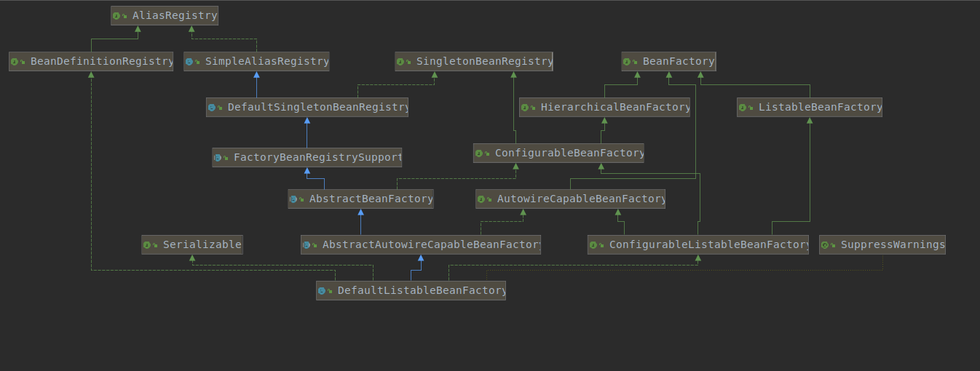Image resolution: width=980 pixels, height=371 pixels.
Task: Click the class icon on DefaultSingletonBeanRegistry
Action: point(213,108)
